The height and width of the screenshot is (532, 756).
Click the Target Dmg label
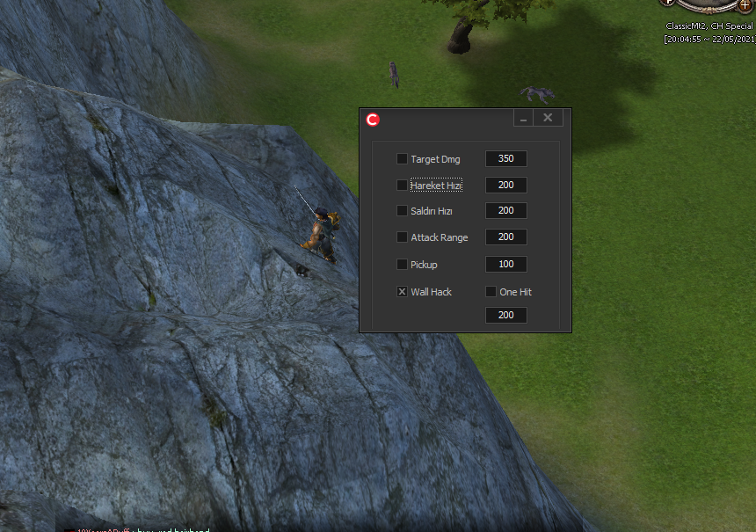435,159
